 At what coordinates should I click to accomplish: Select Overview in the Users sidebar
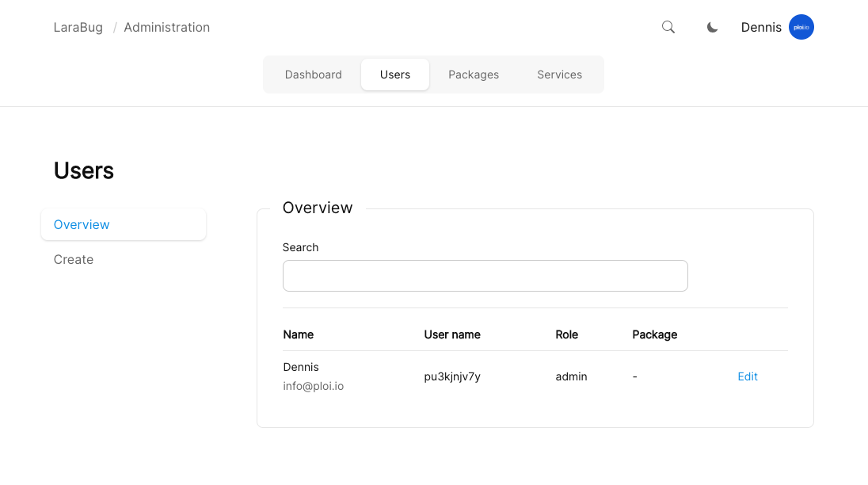(x=82, y=224)
